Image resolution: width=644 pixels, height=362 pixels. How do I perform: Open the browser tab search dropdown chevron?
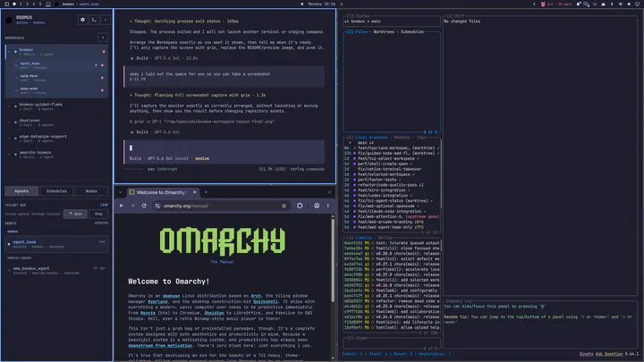point(121,192)
